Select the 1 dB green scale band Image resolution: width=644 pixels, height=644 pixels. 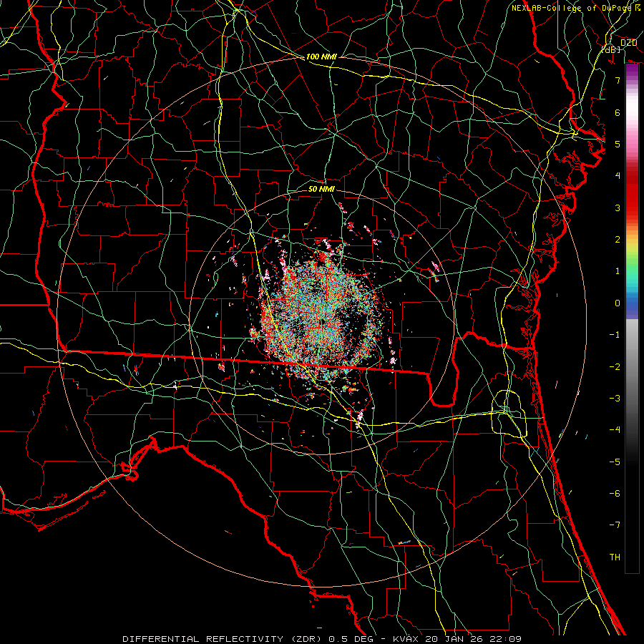coord(632,271)
